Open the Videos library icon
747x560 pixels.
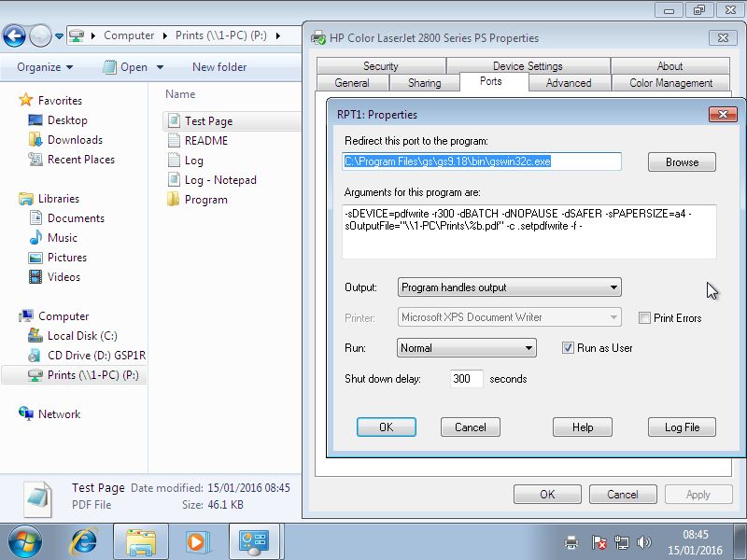coord(35,277)
